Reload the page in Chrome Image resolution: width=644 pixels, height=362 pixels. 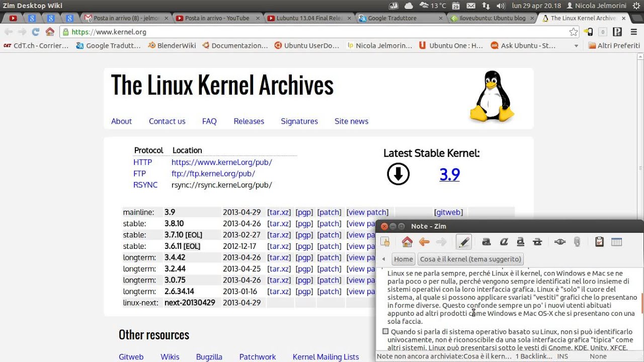[x=36, y=32]
